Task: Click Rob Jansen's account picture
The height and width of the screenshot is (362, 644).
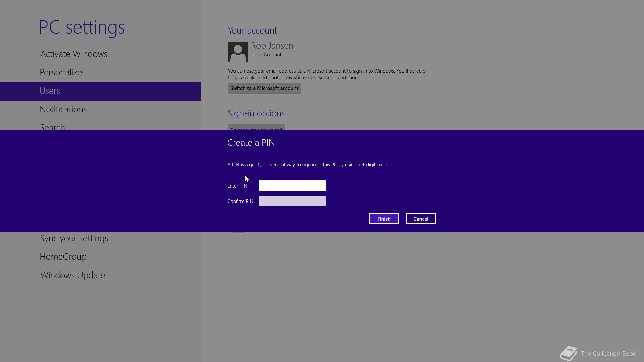Action: [x=238, y=52]
